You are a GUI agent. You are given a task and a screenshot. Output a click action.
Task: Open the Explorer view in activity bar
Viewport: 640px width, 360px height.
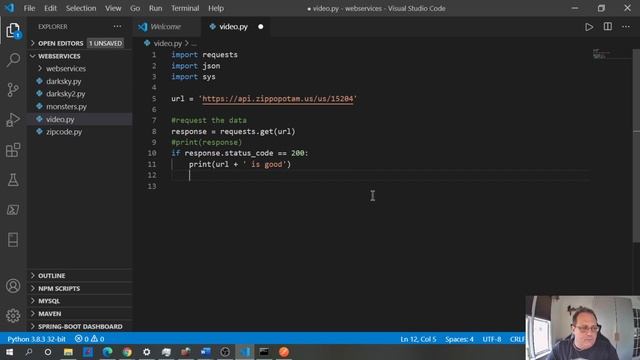click(x=13, y=30)
